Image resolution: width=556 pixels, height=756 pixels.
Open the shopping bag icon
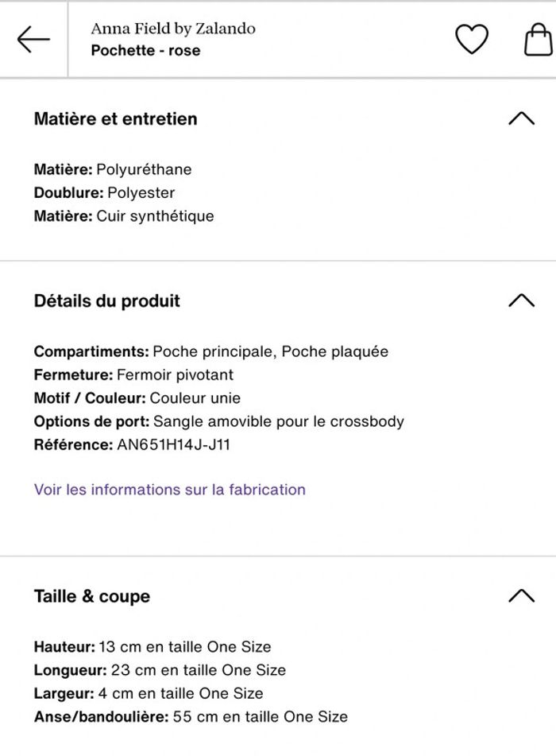tap(538, 39)
